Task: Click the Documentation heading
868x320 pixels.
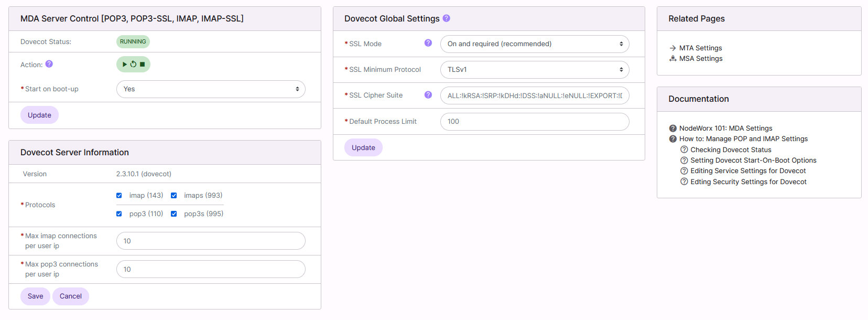Action: [x=699, y=99]
